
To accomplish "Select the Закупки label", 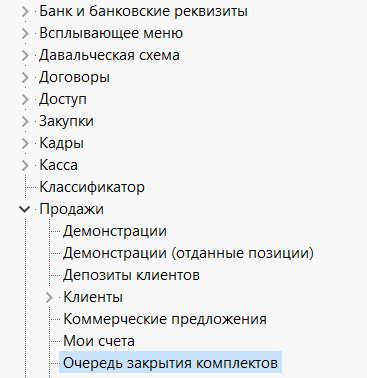I will tap(66, 121).
